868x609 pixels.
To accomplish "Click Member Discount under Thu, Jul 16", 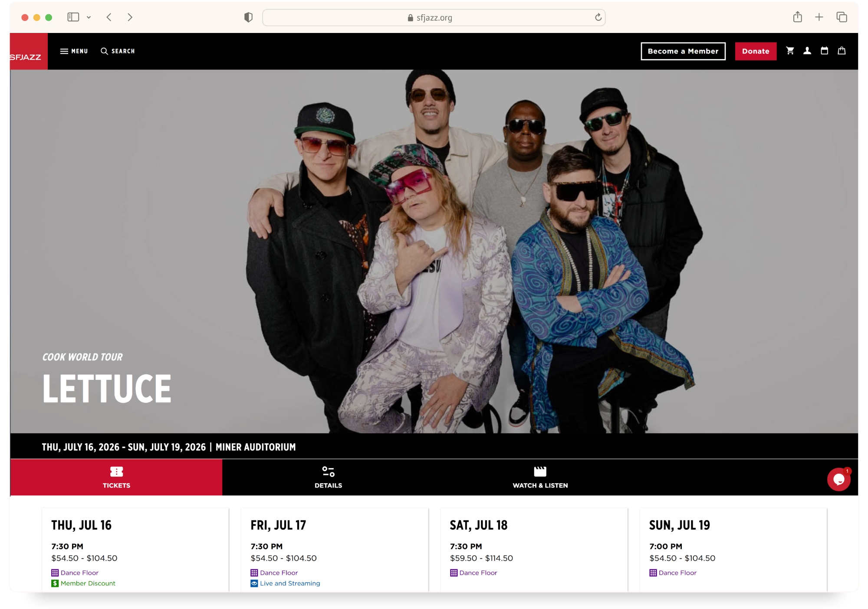I will (88, 583).
